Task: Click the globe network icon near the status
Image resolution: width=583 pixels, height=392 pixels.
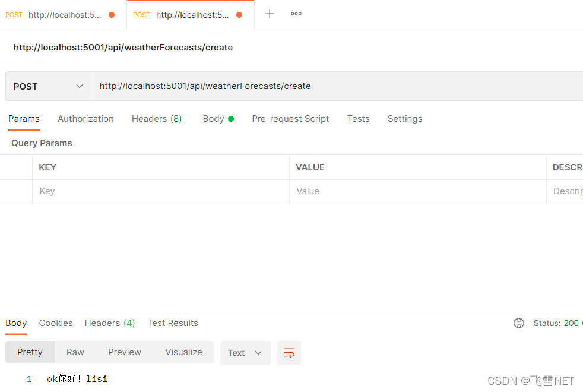Action: point(519,323)
